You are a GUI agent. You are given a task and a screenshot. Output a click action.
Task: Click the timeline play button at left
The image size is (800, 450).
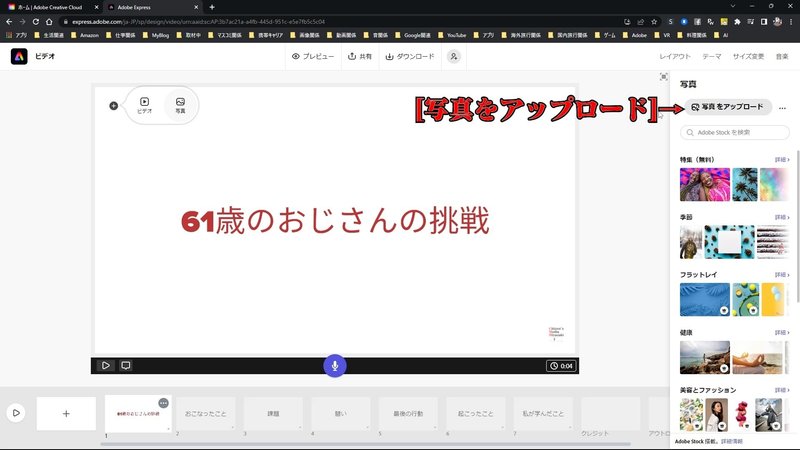coord(16,413)
